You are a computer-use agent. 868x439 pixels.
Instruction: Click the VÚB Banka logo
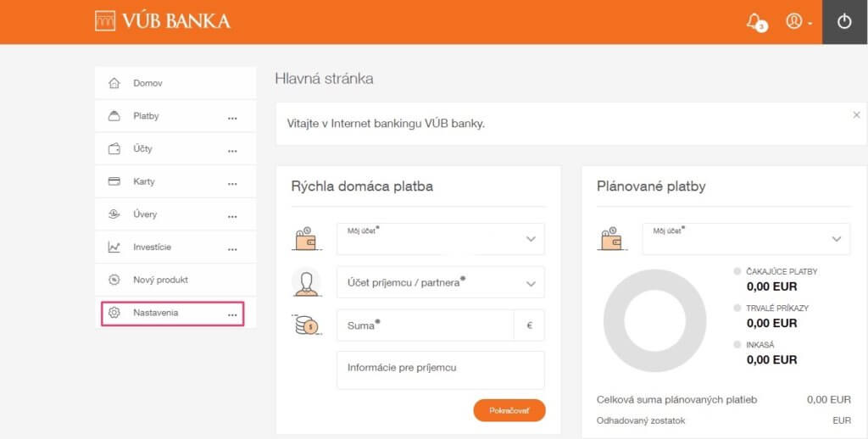click(x=162, y=21)
